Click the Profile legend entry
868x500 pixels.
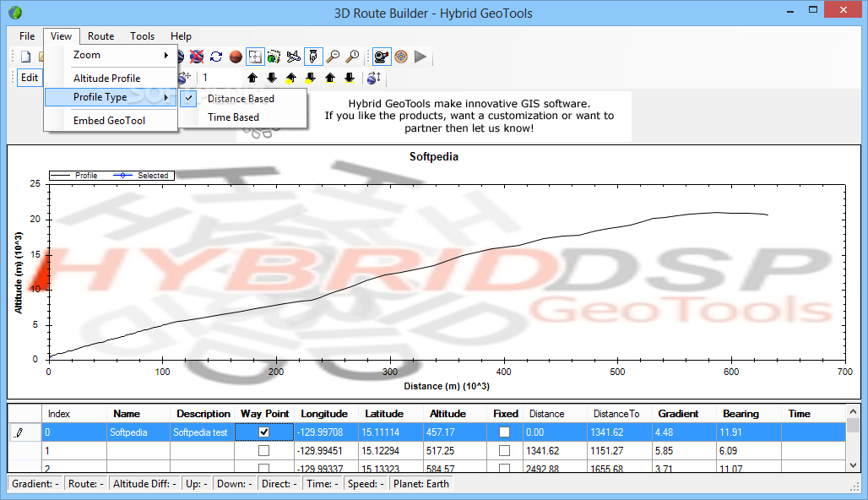(x=74, y=176)
